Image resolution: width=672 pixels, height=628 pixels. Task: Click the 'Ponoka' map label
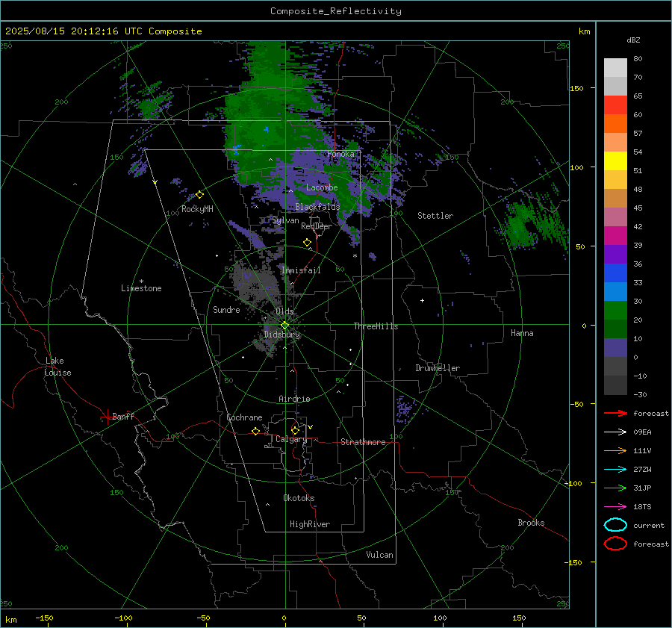tap(340, 154)
